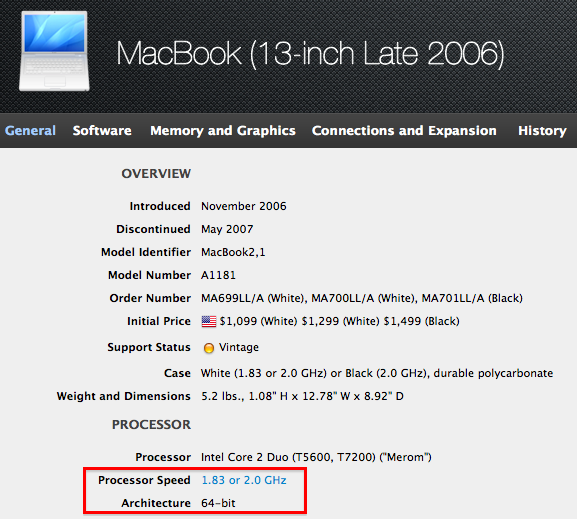Click the title MacBook (13-inch Late 2006)
The height and width of the screenshot is (519, 577).
click(310, 54)
